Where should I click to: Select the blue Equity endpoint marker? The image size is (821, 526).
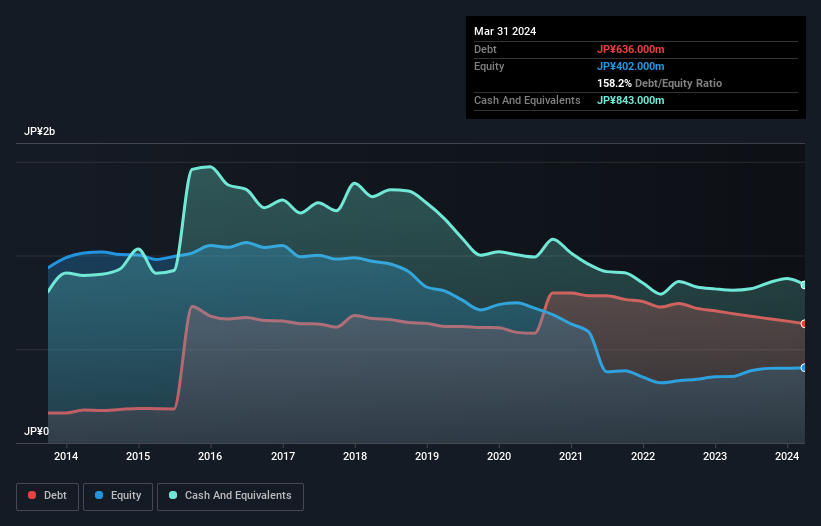click(804, 368)
